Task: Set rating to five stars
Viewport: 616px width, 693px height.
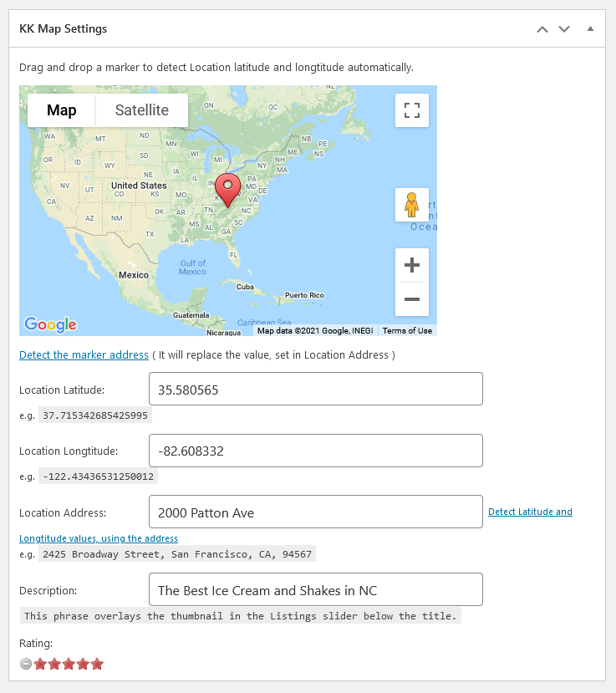Action: [97, 664]
